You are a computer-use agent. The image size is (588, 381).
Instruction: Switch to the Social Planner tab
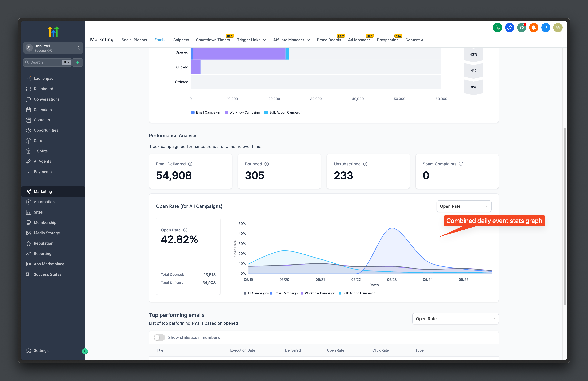tap(134, 40)
